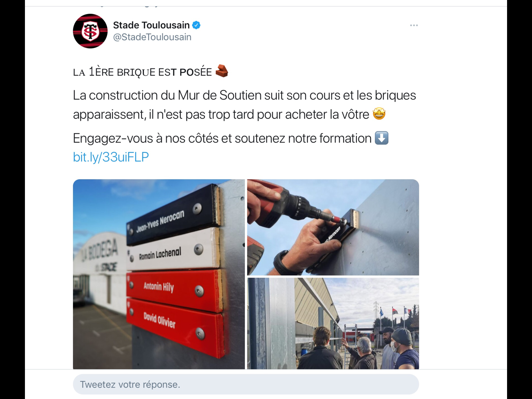Focus the "Tweetez votre réponse" reply field
Viewport: 532px width, 399px height.
tap(246, 384)
